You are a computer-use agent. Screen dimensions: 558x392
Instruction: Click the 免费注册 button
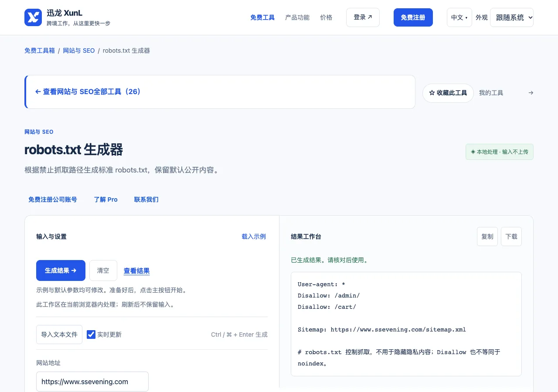pos(413,17)
